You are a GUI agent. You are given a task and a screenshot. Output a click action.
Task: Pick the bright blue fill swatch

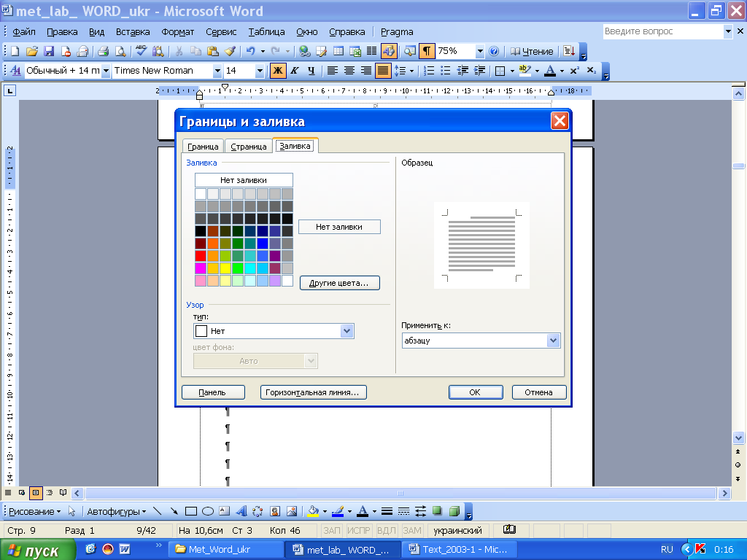point(263,244)
